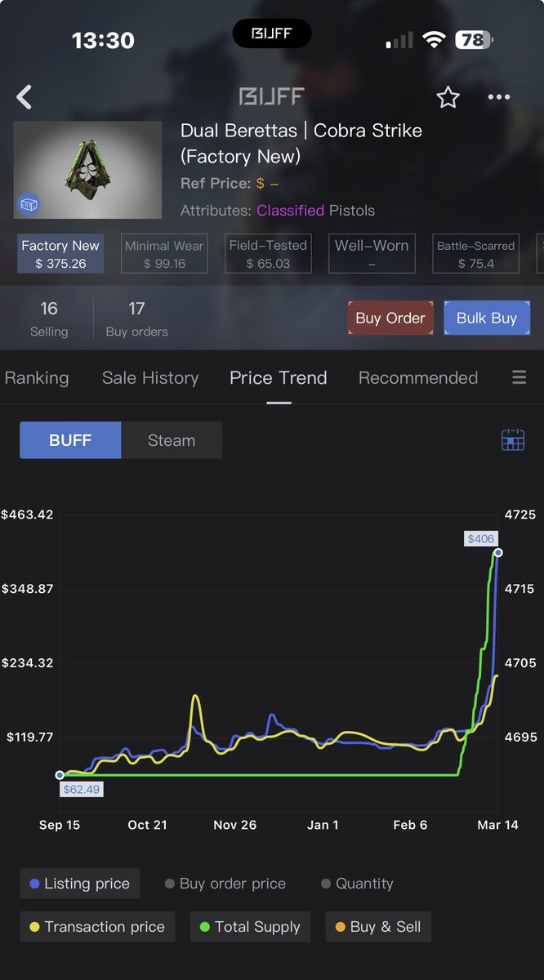Viewport: 544px width, 980px height.
Task: Tap the Feb 6 axis label
Action: tap(410, 825)
